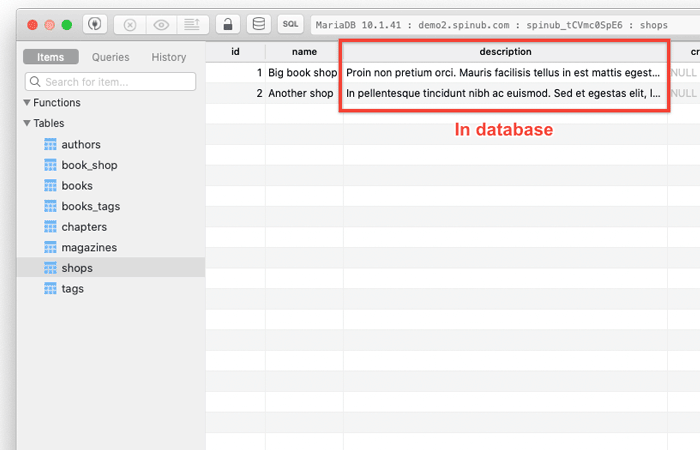
Task: Toggle the padlock safe mode icon
Action: [228, 24]
